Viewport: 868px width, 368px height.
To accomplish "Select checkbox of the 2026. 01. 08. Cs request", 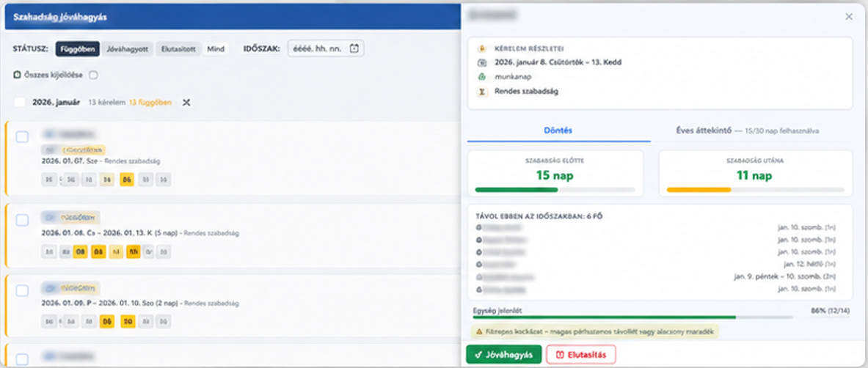I will [22, 220].
